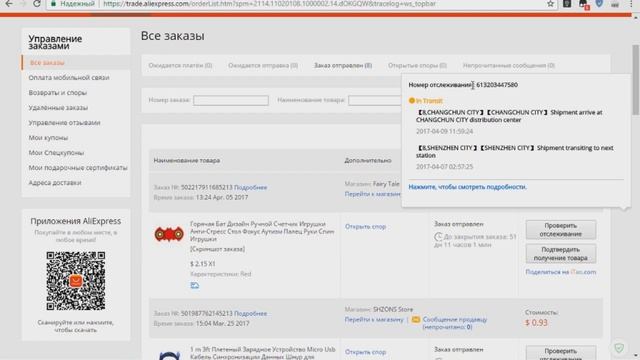
Task: Click 'Поделиться на iTao.com' link
Action: (561, 272)
